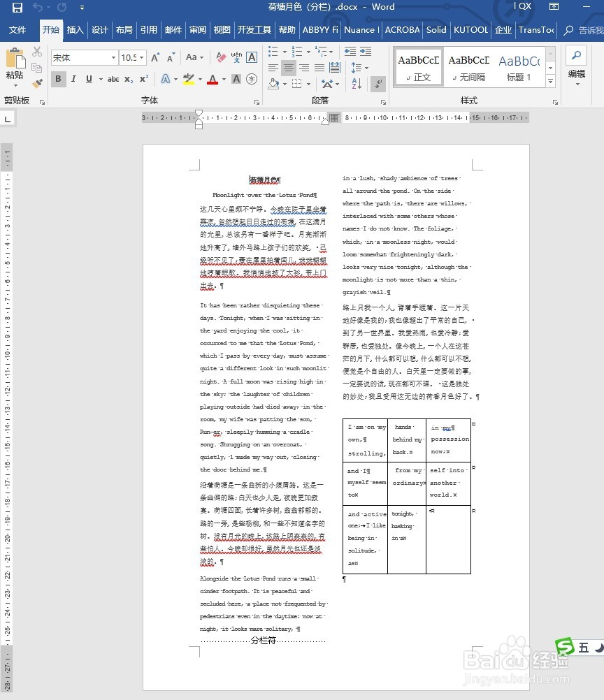The image size is (604, 700).
Task: Open the font size box showing 10.5
Action: coord(133,57)
